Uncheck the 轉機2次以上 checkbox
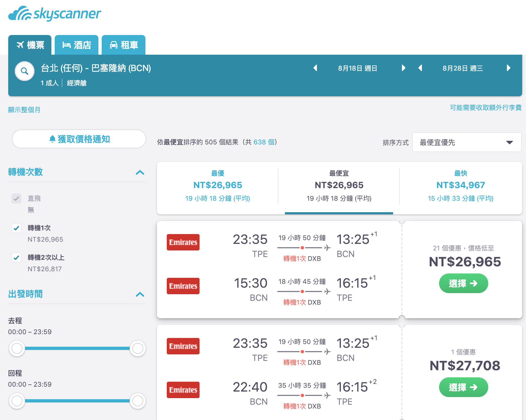The image size is (526, 420). 16,258
